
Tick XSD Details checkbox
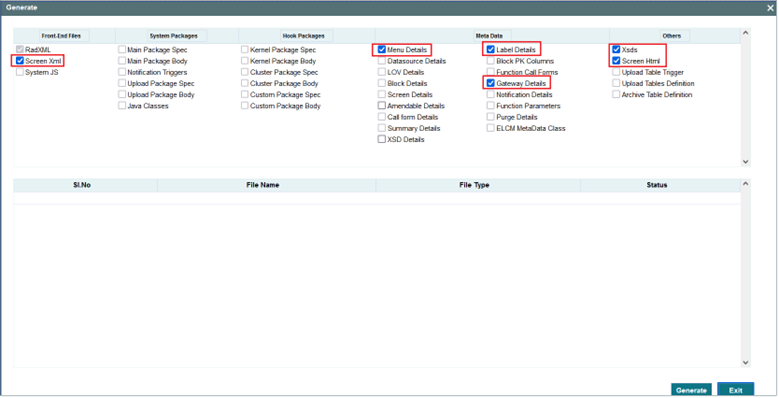click(x=382, y=140)
